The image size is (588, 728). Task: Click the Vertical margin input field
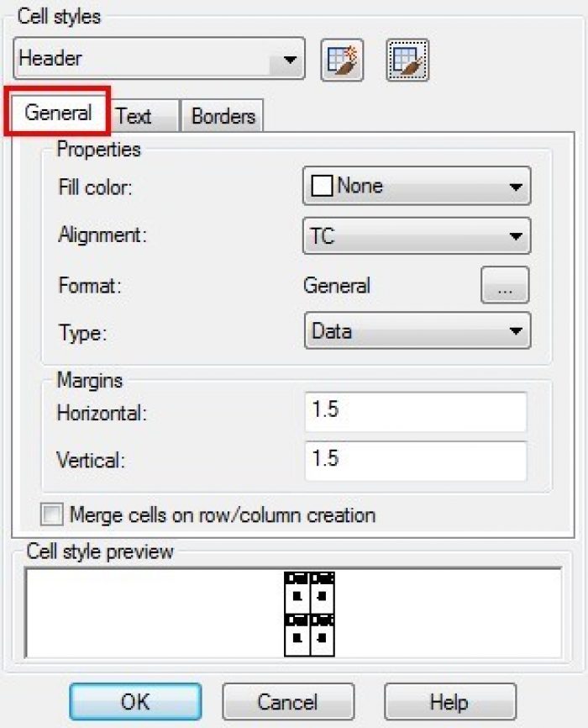(x=415, y=461)
